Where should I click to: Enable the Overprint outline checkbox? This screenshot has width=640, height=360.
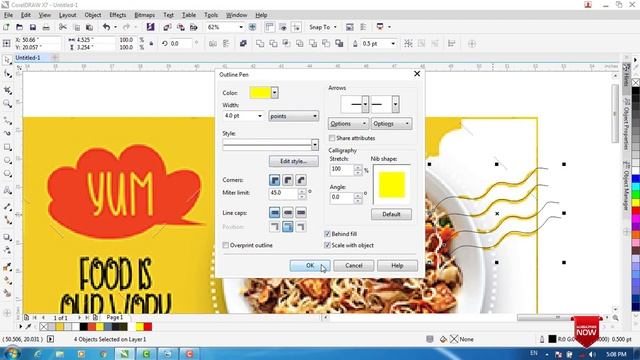point(226,245)
